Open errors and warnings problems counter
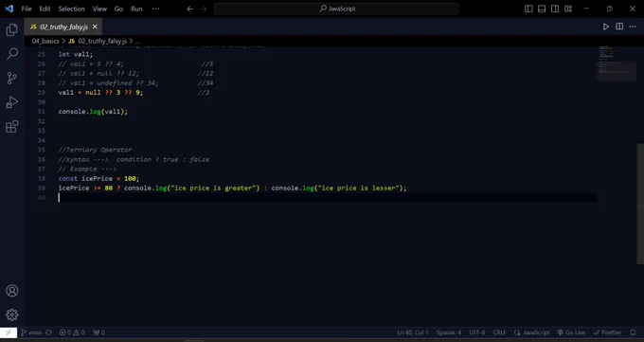 [x=72, y=333]
